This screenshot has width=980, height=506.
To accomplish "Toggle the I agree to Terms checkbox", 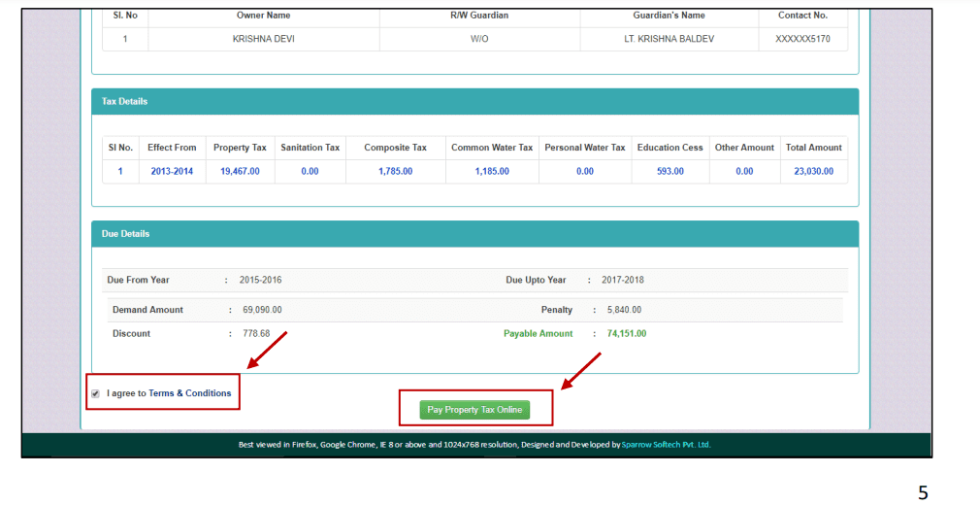I will click(96, 394).
